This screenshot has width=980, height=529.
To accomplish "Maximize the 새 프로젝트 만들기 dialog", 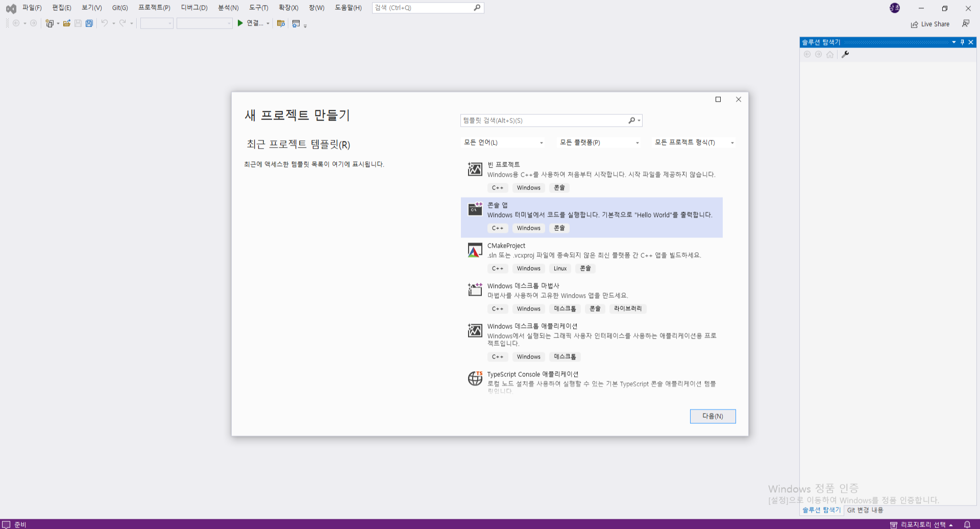I will [718, 100].
